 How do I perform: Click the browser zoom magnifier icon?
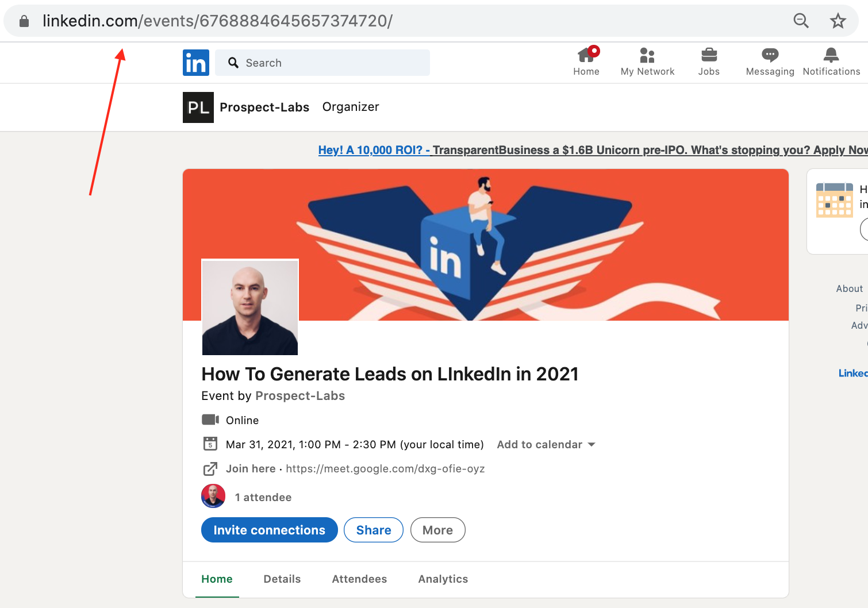pos(801,21)
